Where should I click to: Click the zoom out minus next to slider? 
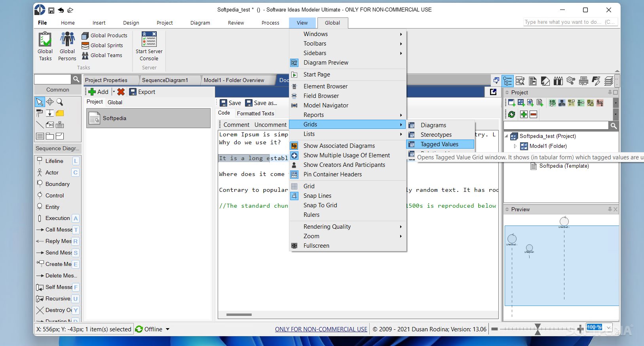[494, 329]
